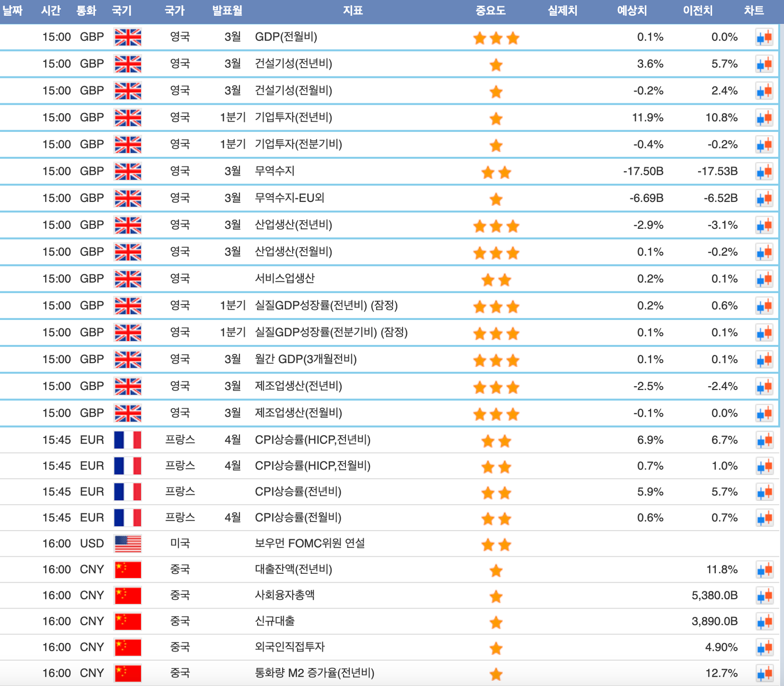Open the 보우먼 FOMC위원 연설 indicator
Screen dimensions: 784x686
(310, 543)
